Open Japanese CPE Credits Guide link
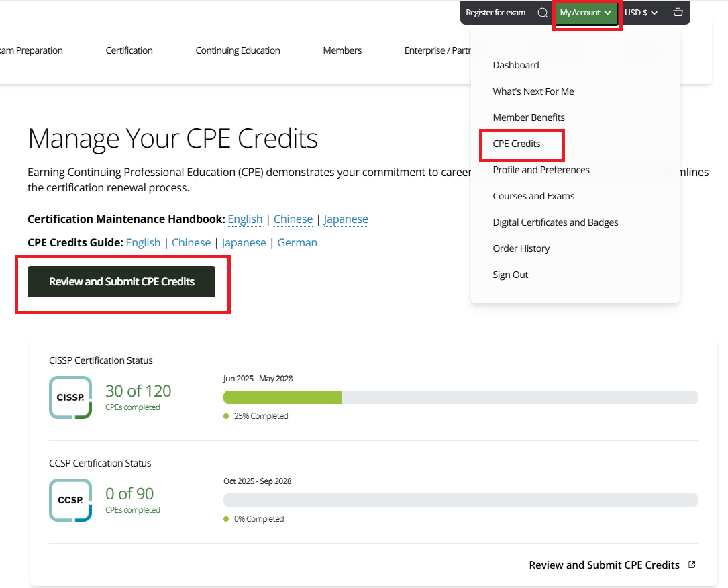 [244, 242]
